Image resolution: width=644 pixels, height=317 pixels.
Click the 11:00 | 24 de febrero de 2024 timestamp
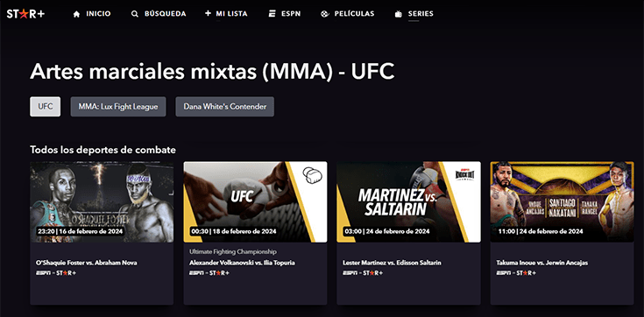(x=541, y=231)
